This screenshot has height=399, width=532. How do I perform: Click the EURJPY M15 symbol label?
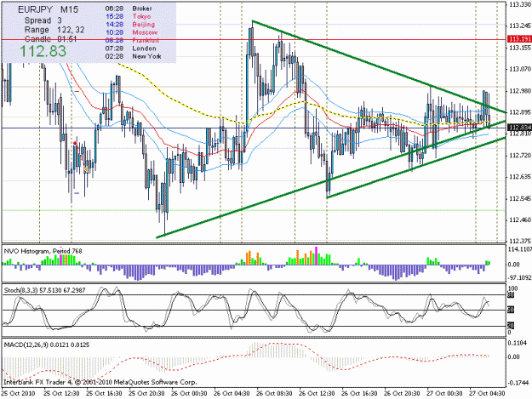pos(48,9)
